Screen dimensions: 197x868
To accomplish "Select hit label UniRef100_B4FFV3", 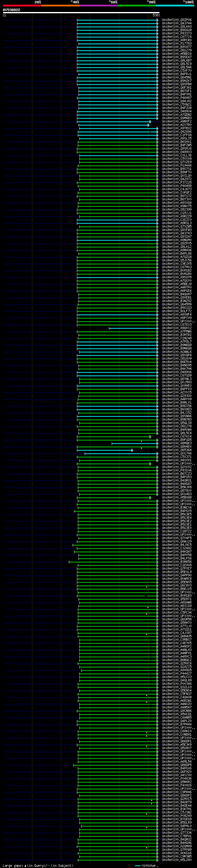I will 177,389.
